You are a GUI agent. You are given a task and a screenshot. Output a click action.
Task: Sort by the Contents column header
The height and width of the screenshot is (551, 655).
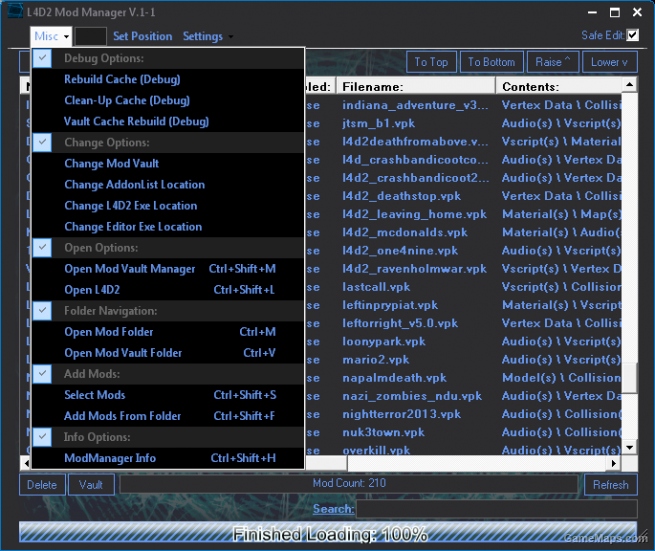559,86
